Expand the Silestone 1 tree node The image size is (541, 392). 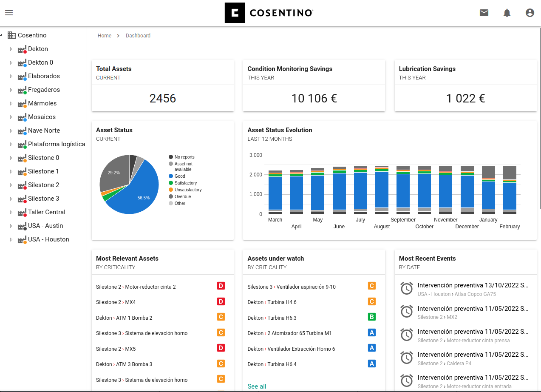click(11, 171)
